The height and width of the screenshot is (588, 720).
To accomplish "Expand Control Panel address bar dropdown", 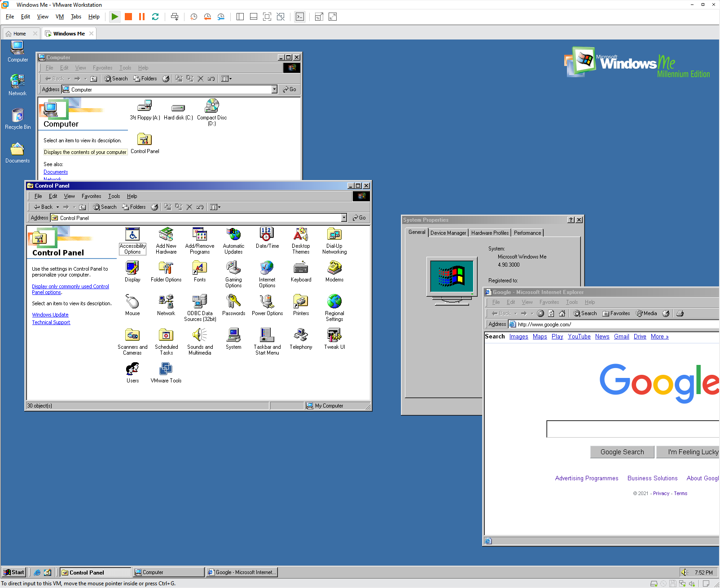I will pos(344,218).
